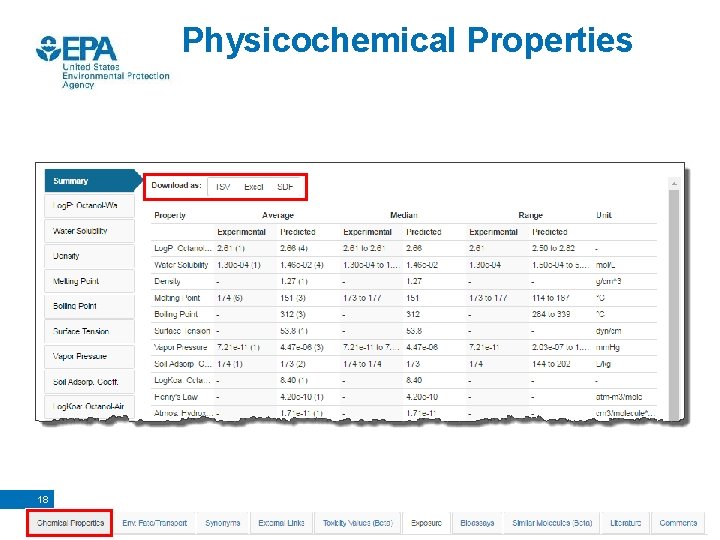Click Melting Point experimental average 174 (6)
Viewport: 720px width, 540px height.
click(x=230, y=298)
